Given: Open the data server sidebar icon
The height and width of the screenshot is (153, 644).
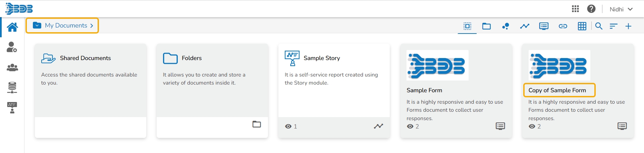Looking at the screenshot, I should 12,88.
